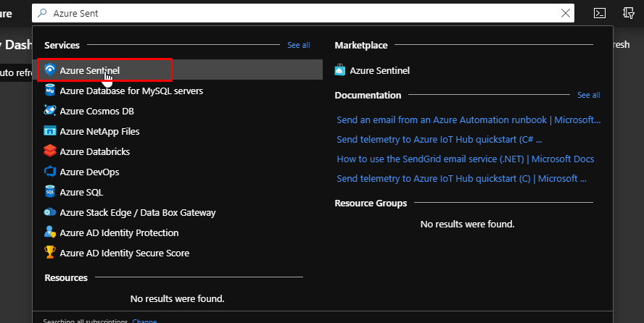This screenshot has width=644, height=323.
Task: See all Documentation results
Action: point(588,95)
